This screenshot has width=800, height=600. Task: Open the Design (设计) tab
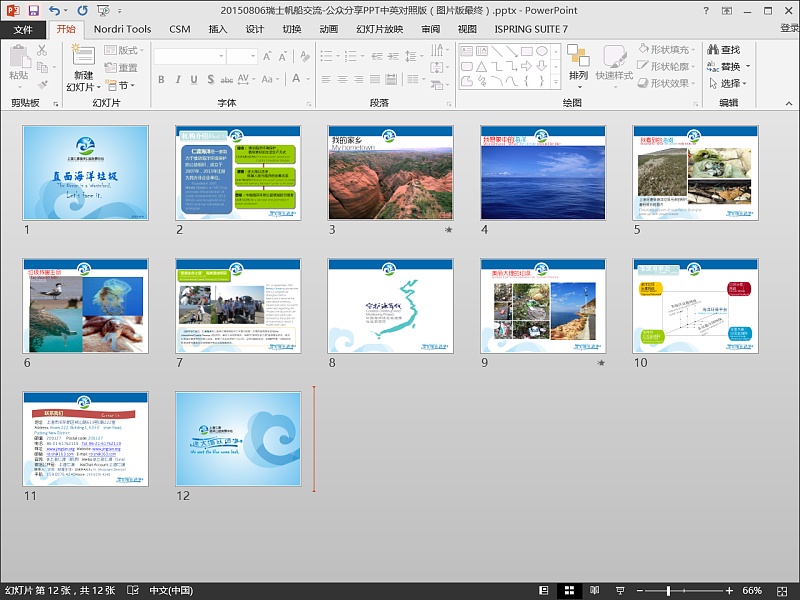(255, 29)
